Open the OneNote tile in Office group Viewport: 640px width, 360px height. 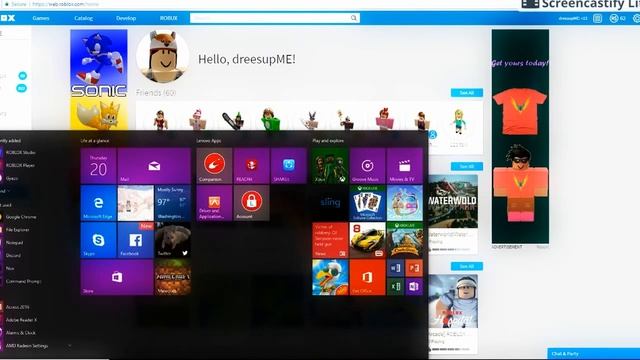click(414, 287)
